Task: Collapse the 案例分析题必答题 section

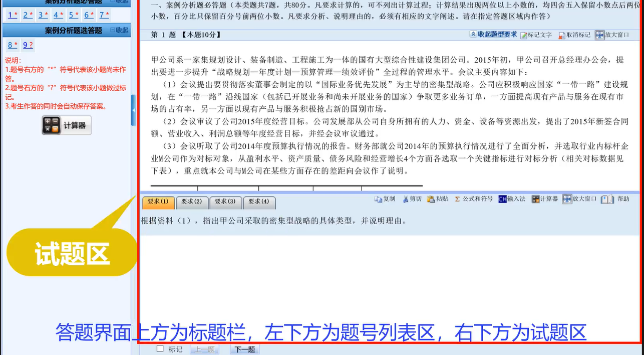Action: (x=119, y=2)
